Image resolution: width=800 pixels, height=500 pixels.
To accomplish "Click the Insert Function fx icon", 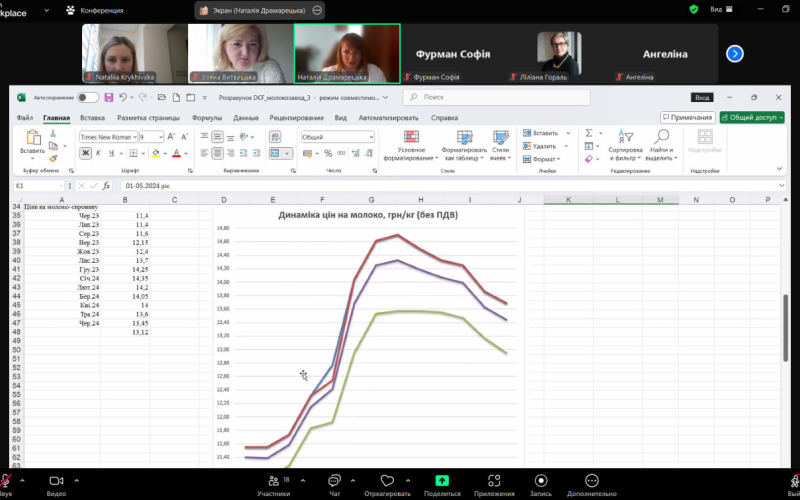I will [106, 186].
